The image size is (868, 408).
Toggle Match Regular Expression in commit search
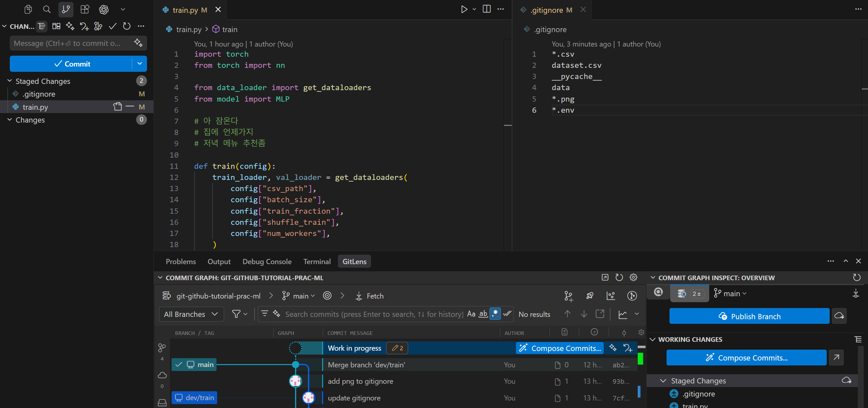[x=495, y=314]
